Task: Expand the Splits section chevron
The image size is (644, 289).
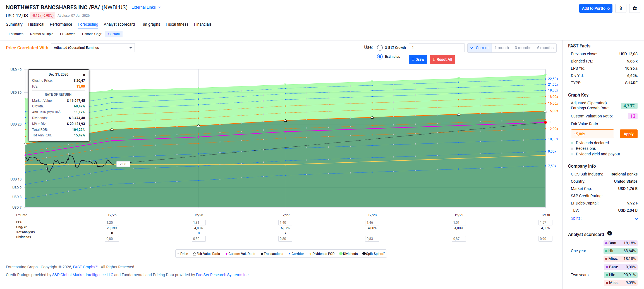Action: (636, 219)
